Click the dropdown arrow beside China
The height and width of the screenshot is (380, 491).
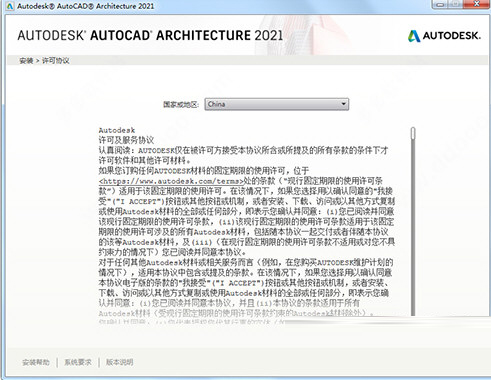[343, 104]
